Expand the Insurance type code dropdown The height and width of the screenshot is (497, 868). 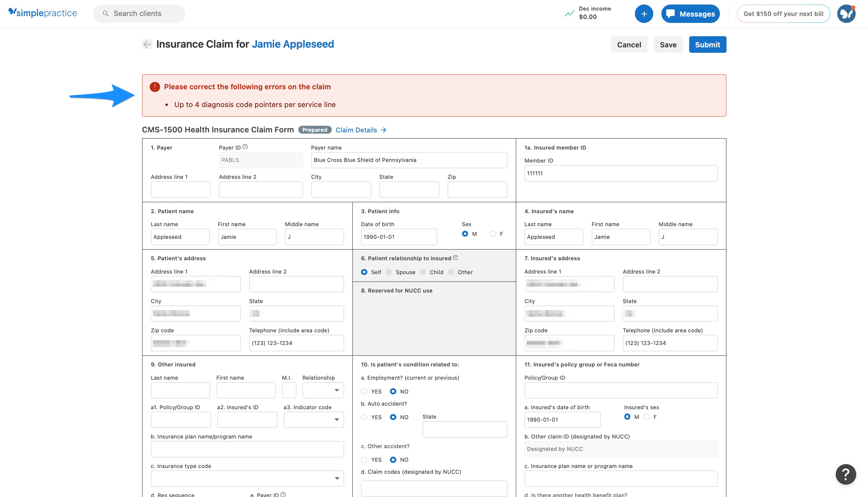click(x=247, y=479)
